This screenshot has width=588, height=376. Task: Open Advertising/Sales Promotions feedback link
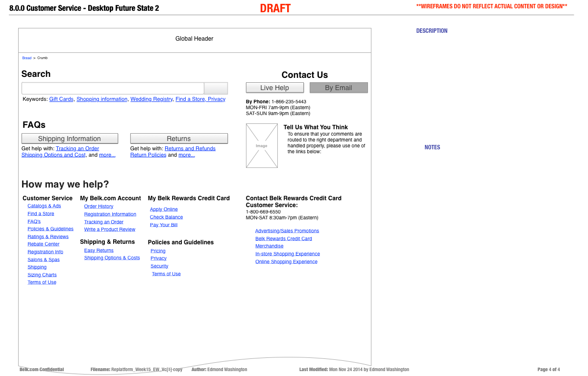(287, 231)
